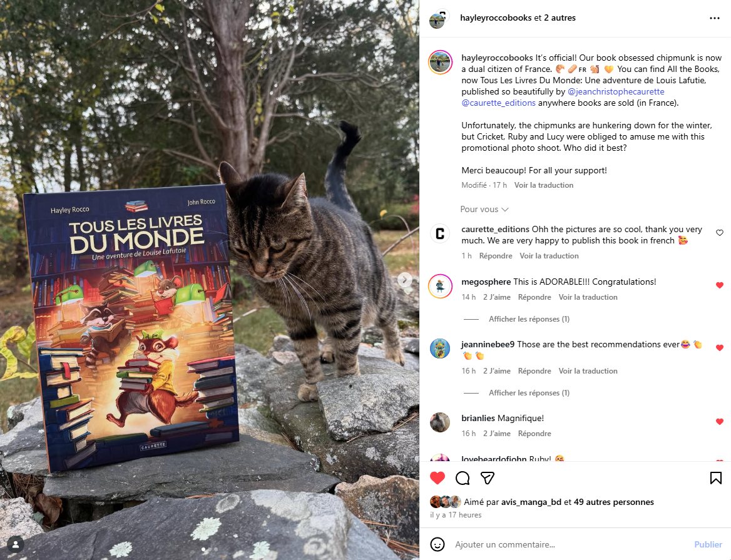Unlike the post with the red heart icon
Image resolution: width=731 pixels, height=560 pixels.
(x=437, y=478)
